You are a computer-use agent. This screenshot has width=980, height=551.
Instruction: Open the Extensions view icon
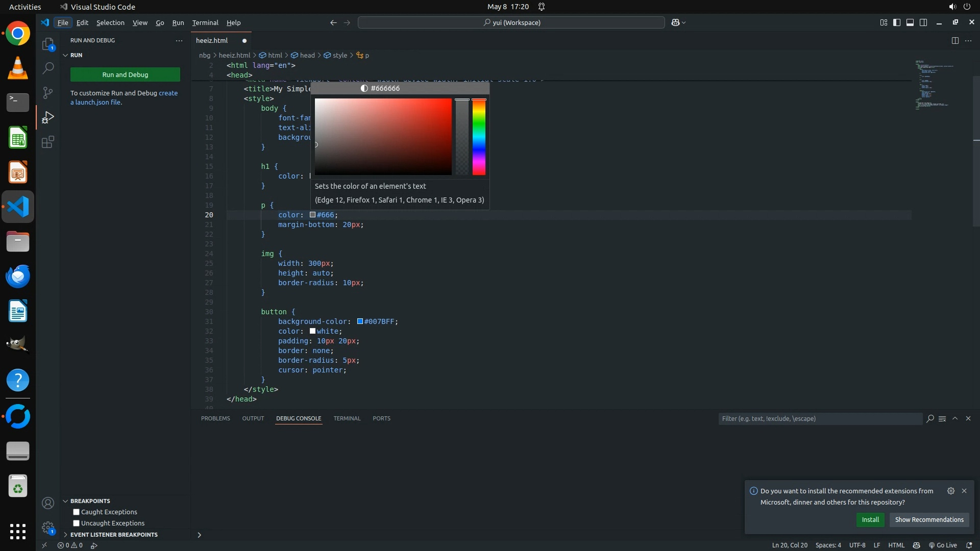48,142
